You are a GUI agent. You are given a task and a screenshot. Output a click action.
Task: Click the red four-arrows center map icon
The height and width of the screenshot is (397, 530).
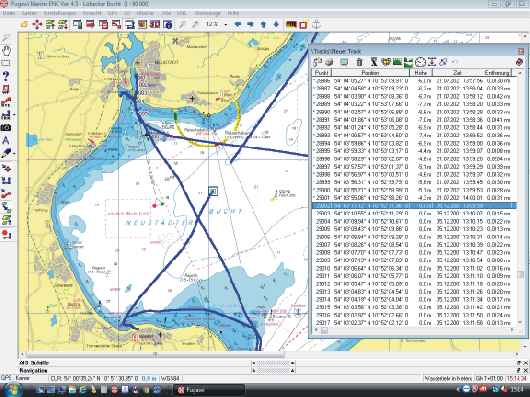coord(37,24)
